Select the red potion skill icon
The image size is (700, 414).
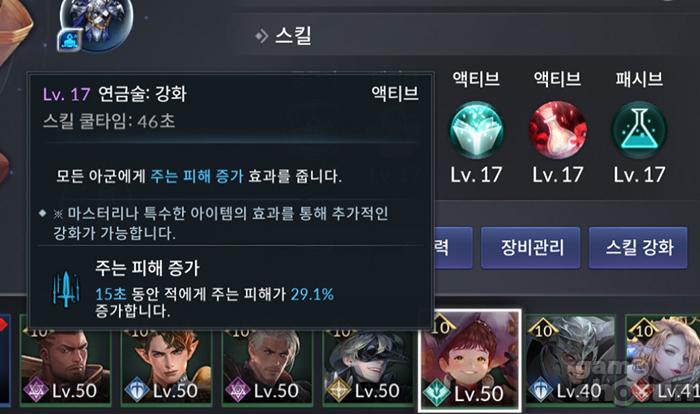pyautogui.click(x=558, y=130)
